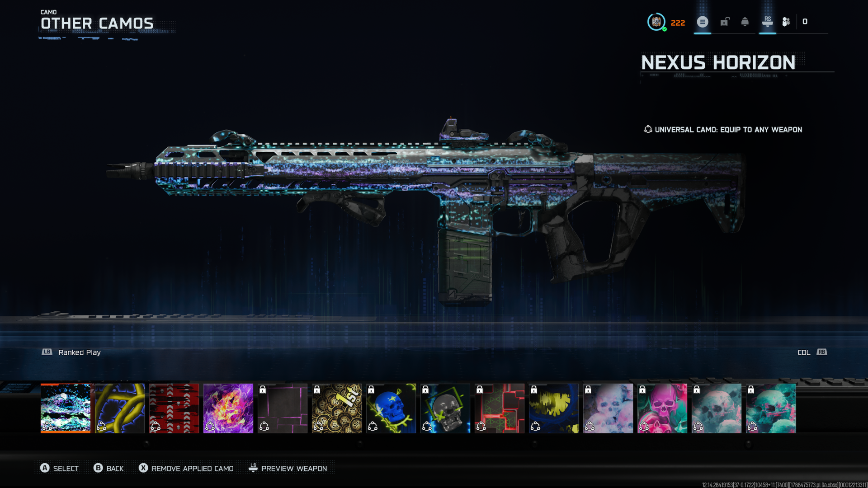868x488 pixels.
Task: Select the locked pale pink skulls camo
Action: [x=608, y=408]
